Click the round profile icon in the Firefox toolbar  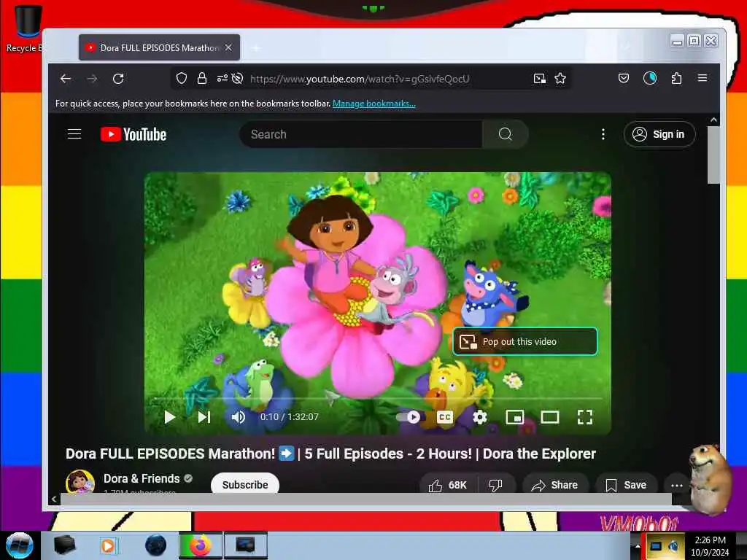[x=650, y=78]
